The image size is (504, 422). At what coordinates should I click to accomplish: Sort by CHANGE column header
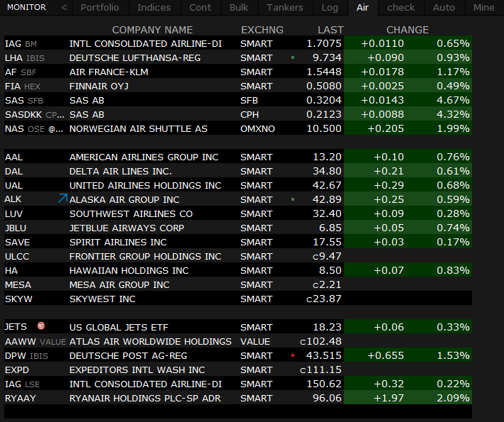408,30
